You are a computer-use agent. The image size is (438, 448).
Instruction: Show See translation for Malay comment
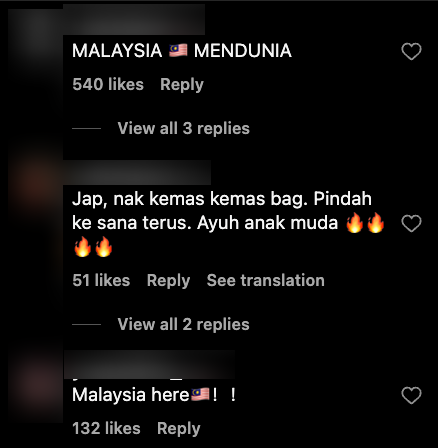pyautogui.click(x=266, y=280)
